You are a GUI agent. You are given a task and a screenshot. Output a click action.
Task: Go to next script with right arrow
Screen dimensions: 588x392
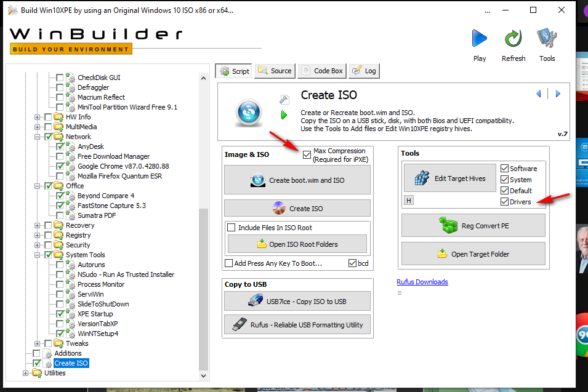558,94
